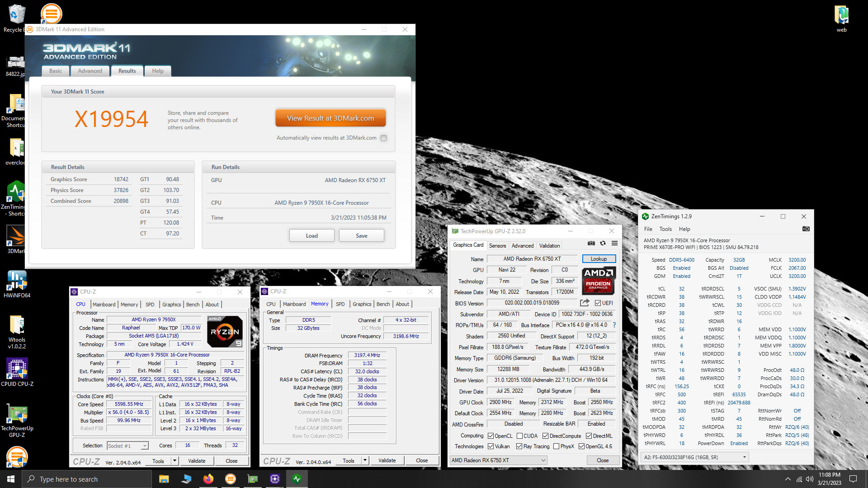This screenshot has width=868, height=488.
Task: Toggle DirectML checkbox in GPU-Z
Action: point(589,436)
